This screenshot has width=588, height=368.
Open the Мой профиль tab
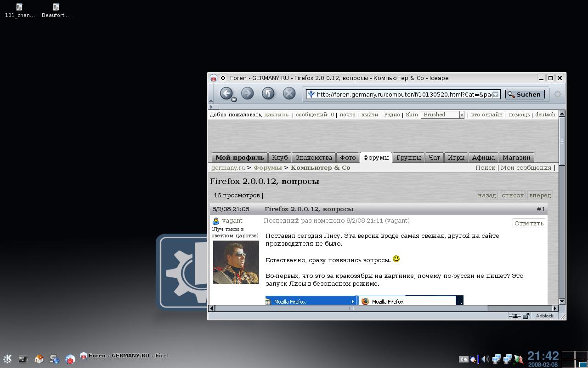coord(239,157)
